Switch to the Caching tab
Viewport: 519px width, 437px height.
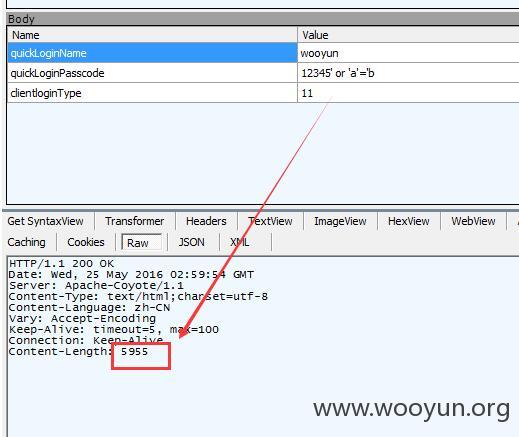click(27, 242)
